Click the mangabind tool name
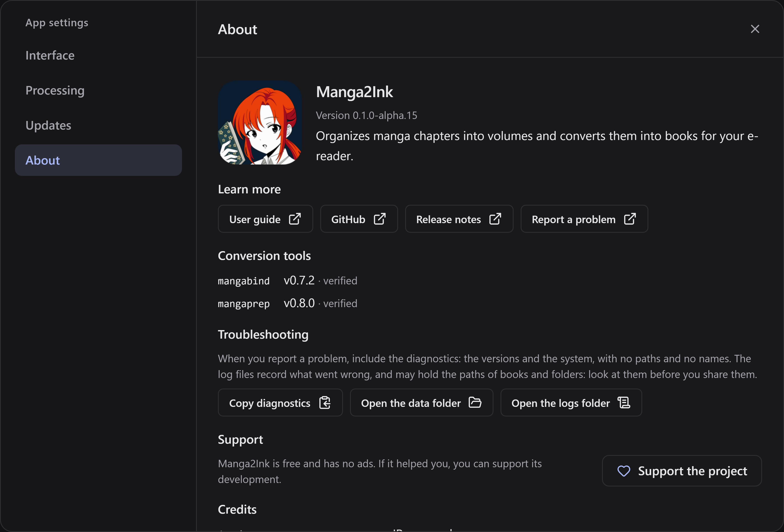Image resolution: width=784 pixels, height=532 pixels. point(243,281)
